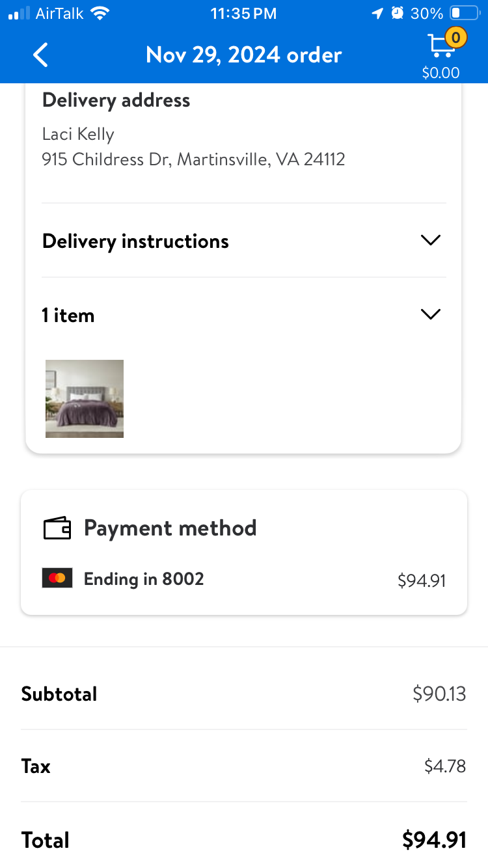Image resolution: width=488 pixels, height=868 pixels.
Task: Tap the Total $94.91 amount
Action: click(x=434, y=840)
